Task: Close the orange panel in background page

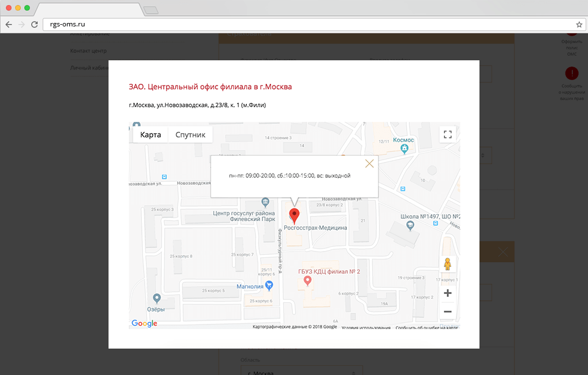Action: pyautogui.click(x=503, y=252)
